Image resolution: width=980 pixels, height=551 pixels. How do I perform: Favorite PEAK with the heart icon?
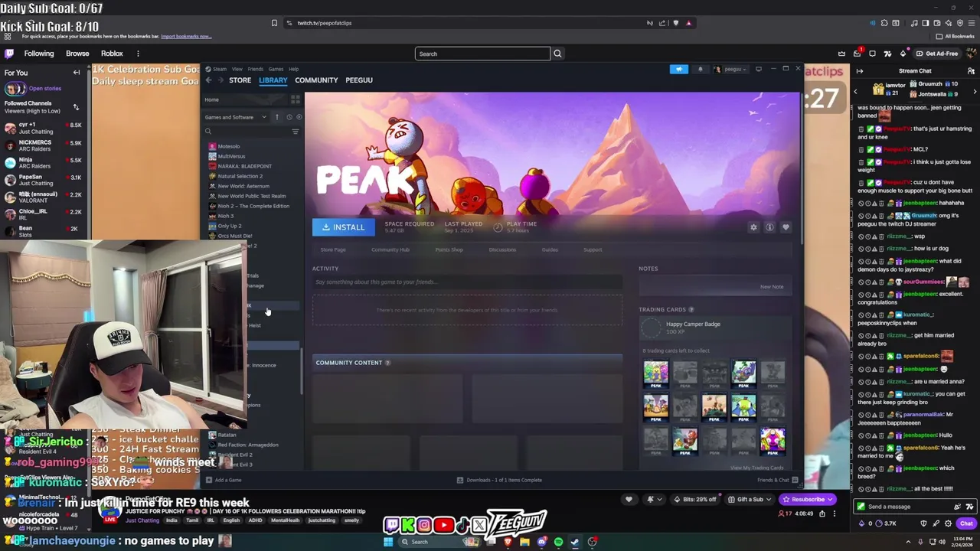[x=786, y=227]
